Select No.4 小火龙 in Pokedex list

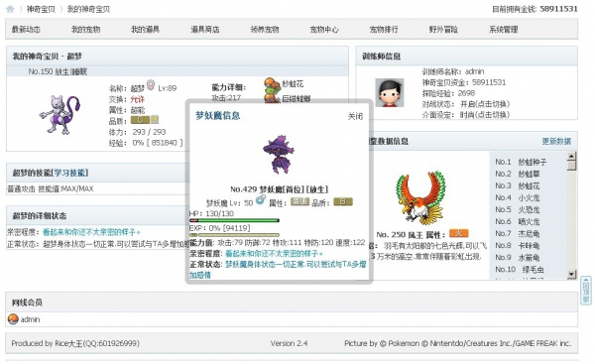pyautogui.click(x=518, y=197)
